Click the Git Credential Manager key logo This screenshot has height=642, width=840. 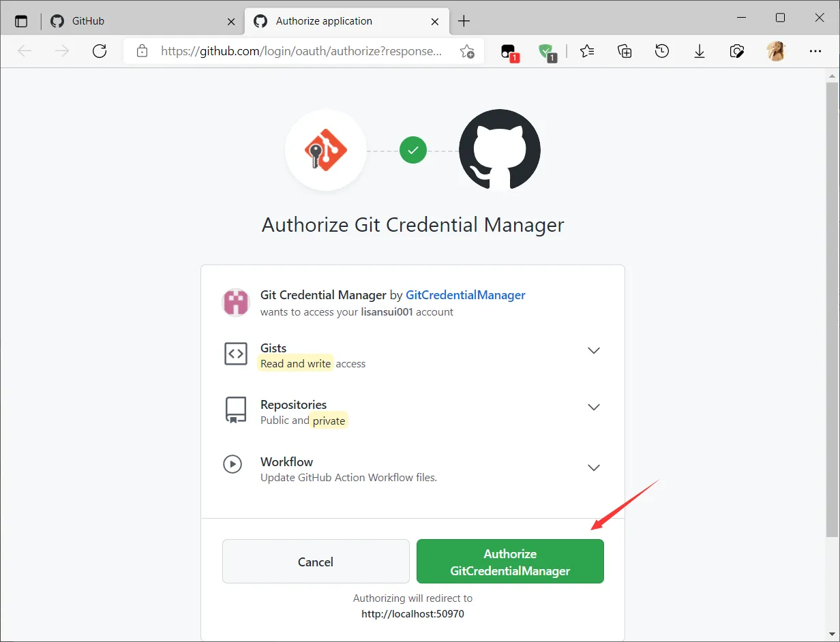coord(326,150)
